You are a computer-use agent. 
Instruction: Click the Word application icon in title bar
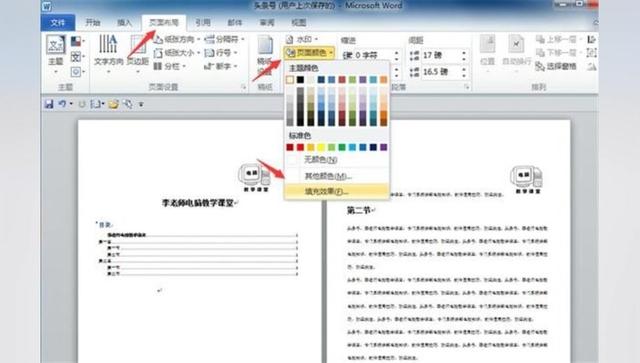point(47,6)
